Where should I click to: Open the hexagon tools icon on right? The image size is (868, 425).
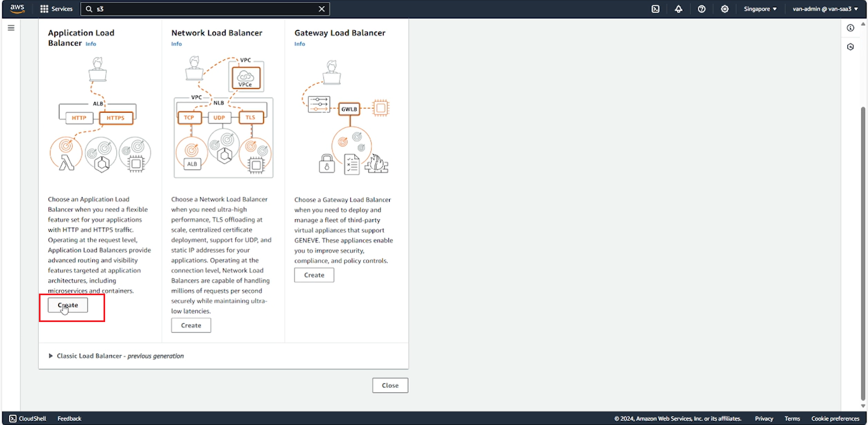point(850,47)
